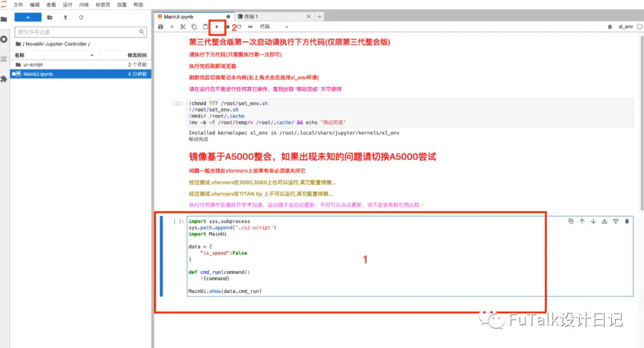
Task: Close the 终端 1 tab
Action: click(308, 17)
